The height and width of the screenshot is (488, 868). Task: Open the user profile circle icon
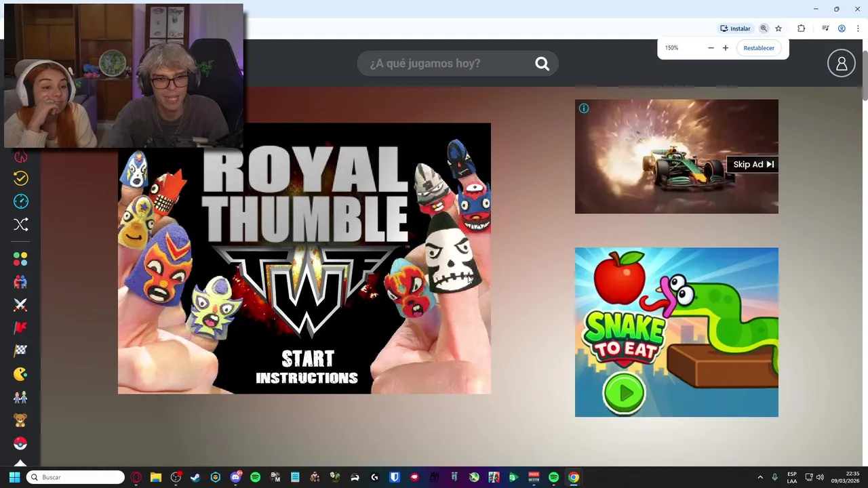842,63
